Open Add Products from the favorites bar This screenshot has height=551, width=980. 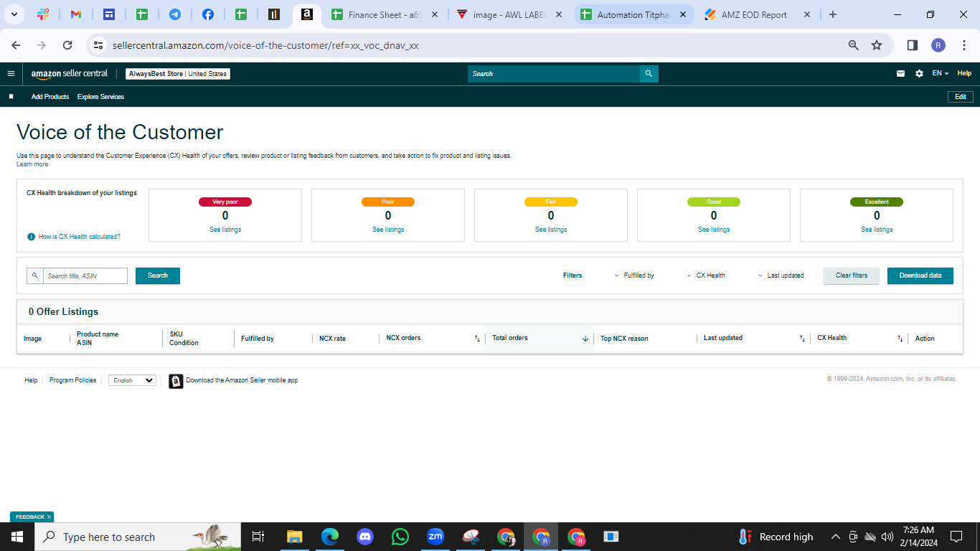pos(50,97)
